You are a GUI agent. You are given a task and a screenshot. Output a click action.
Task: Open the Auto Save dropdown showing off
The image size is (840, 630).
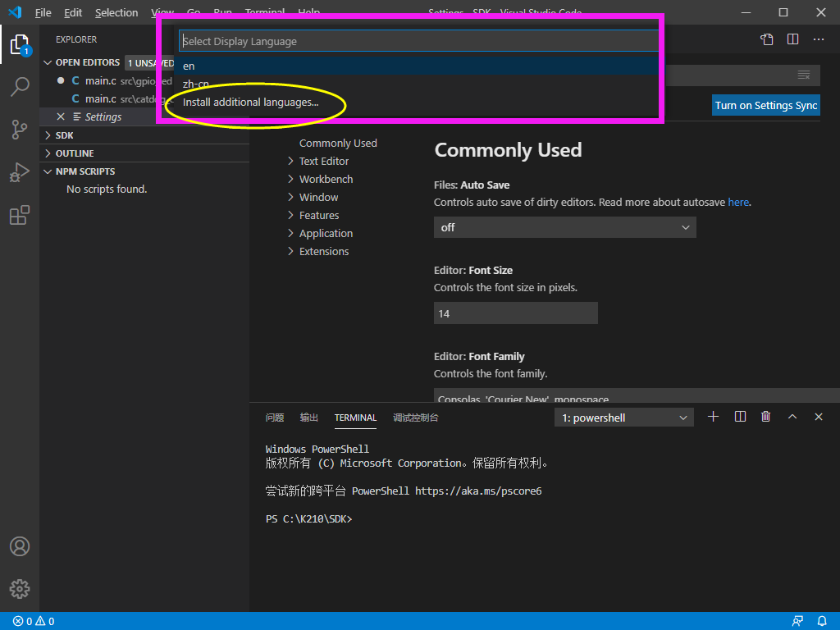point(564,227)
